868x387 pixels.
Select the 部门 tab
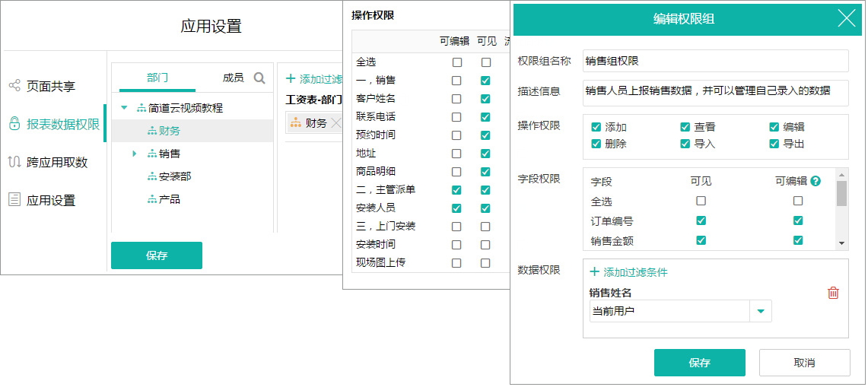coord(157,78)
